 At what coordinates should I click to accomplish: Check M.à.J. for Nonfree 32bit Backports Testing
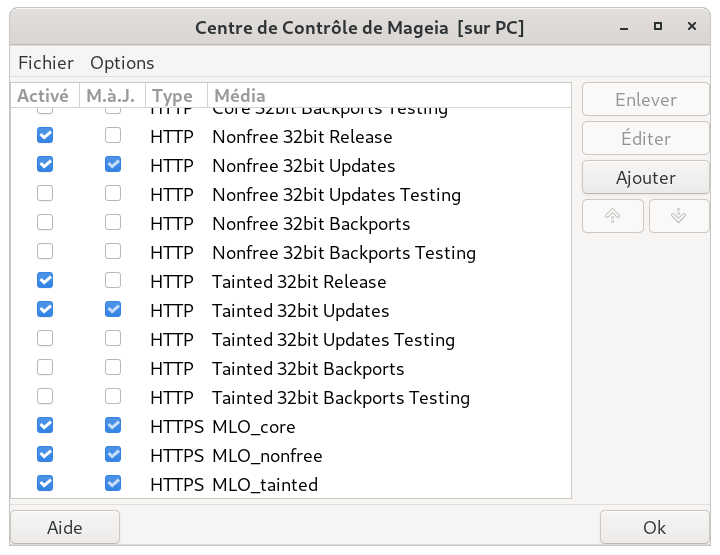[113, 251]
